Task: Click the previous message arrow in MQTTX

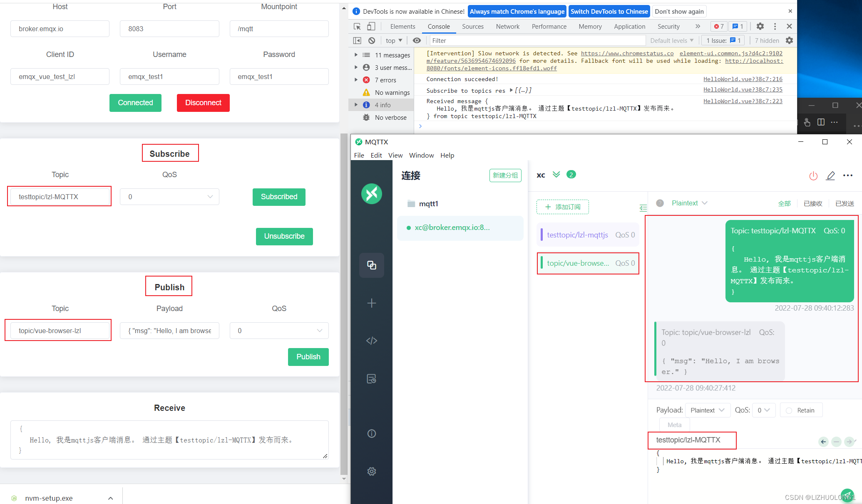Action: pos(823,442)
